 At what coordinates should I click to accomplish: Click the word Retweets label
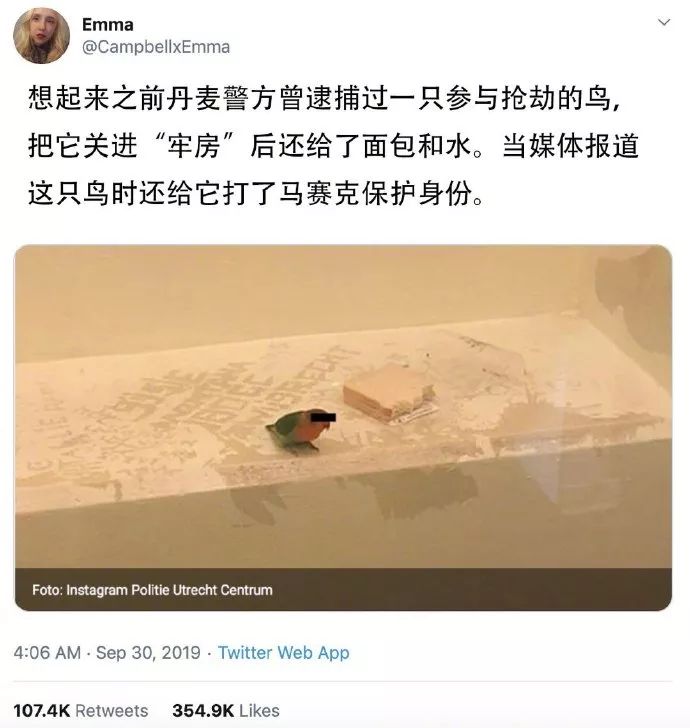(x=111, y=710)
